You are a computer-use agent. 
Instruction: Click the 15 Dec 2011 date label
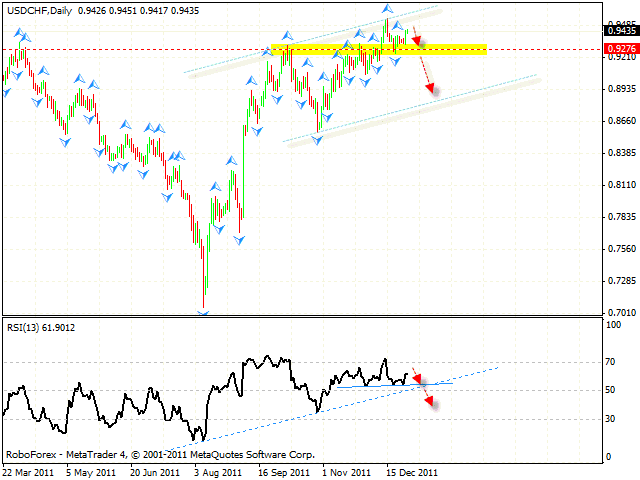pos(412,471)
